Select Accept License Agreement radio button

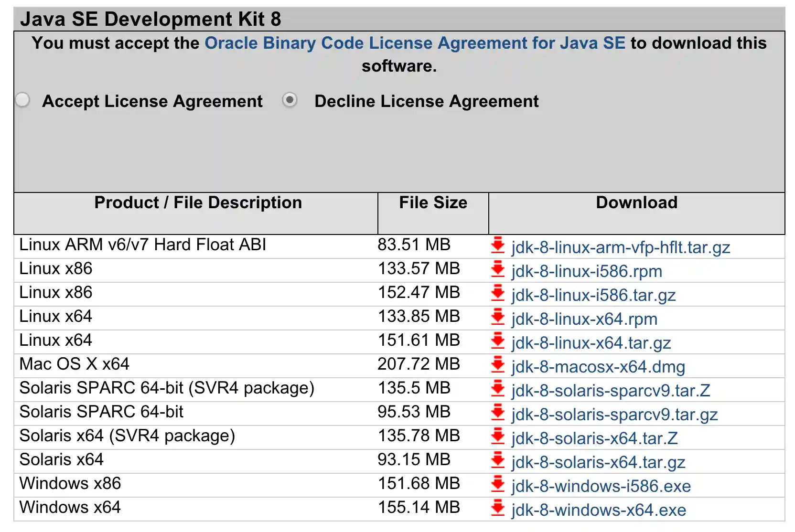pyautogui.click(x=22, y=100)
